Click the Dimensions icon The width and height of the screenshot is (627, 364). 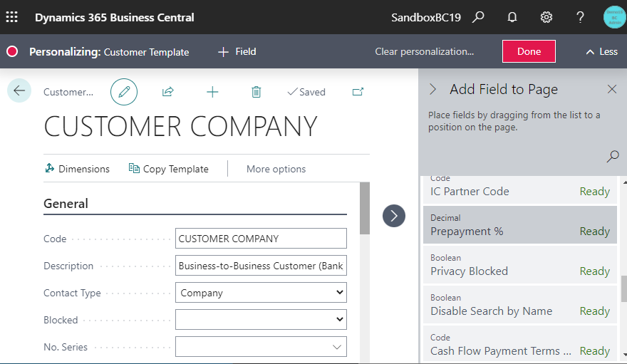(x=50, y=168)
